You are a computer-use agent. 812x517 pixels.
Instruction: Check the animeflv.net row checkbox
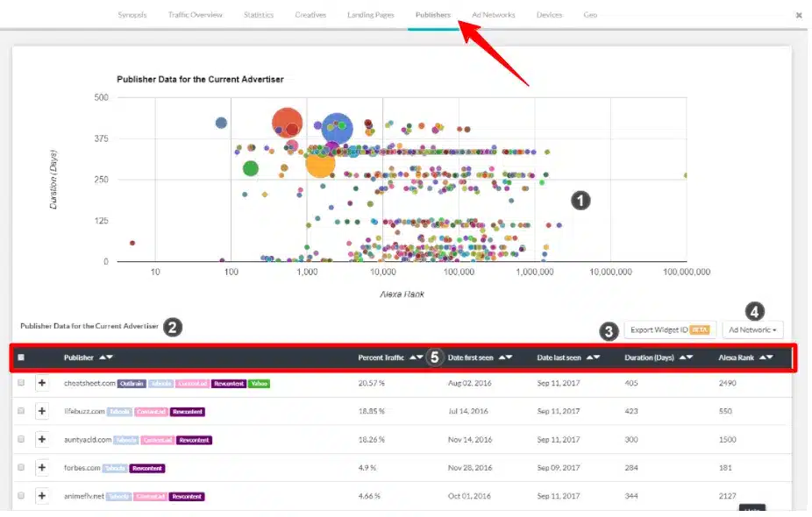click(x=21, y=495)
